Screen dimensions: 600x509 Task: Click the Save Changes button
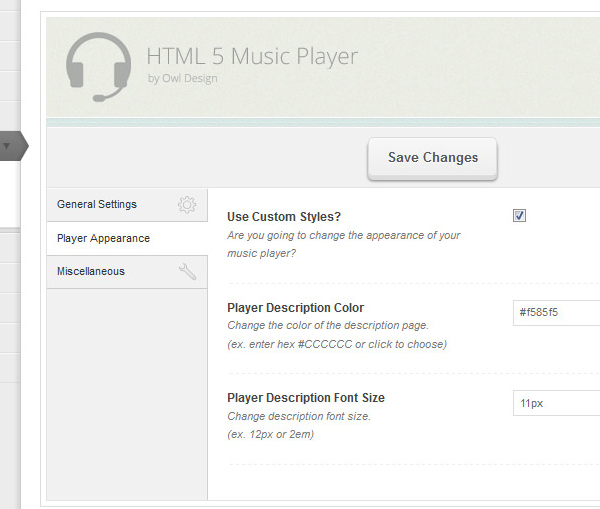(432, 158)
